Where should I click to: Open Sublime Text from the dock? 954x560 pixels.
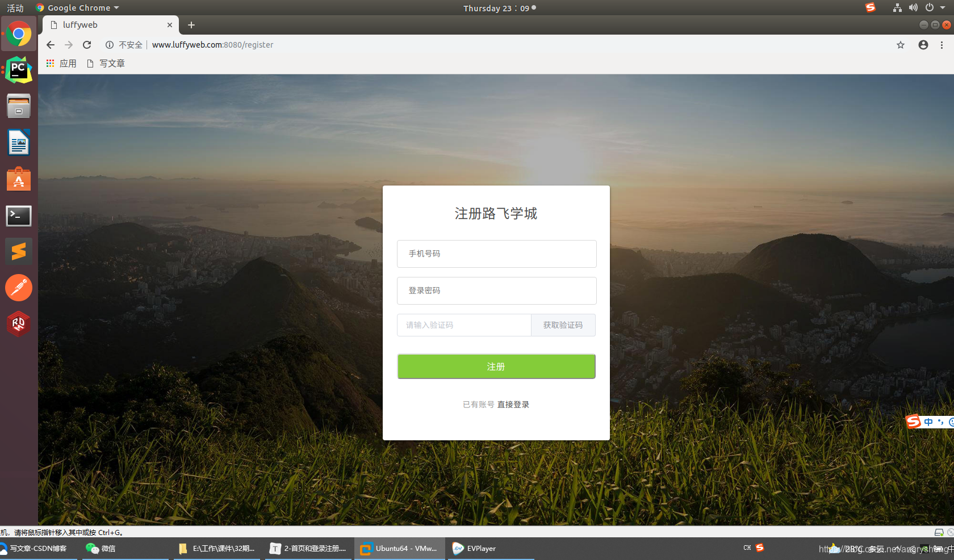click(19, 251)
